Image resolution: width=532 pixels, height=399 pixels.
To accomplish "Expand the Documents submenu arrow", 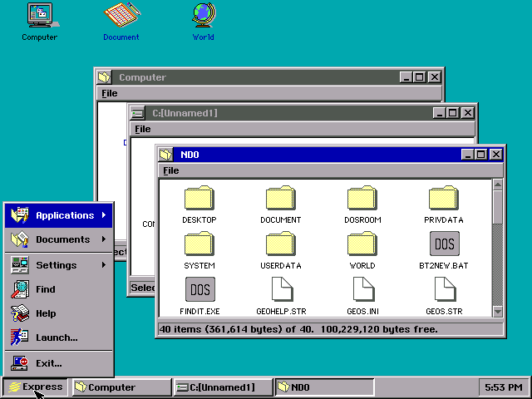I will (x=104, y=239).
